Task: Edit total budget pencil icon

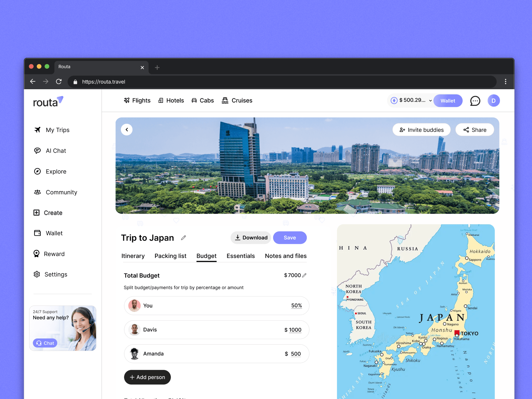Action: [304, 275]
